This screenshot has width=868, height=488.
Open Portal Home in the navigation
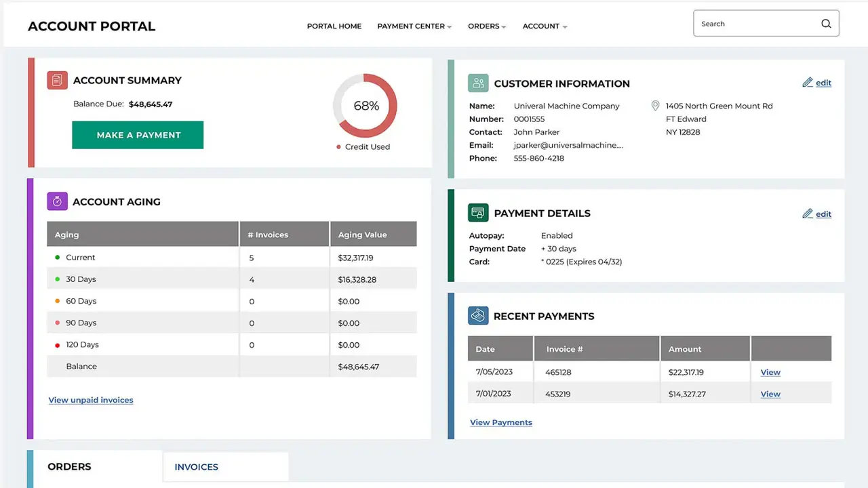tap(334, 26)
